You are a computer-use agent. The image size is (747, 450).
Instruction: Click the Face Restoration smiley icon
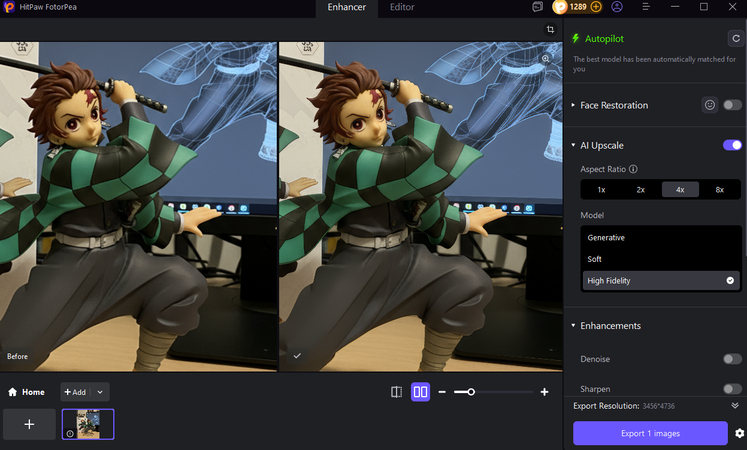(x=710, y=105)
